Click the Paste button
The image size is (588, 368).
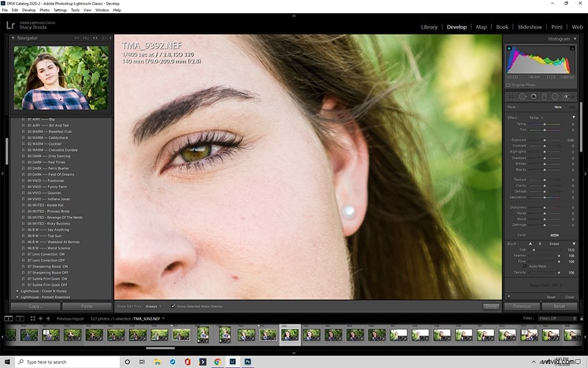pos(87,307)
